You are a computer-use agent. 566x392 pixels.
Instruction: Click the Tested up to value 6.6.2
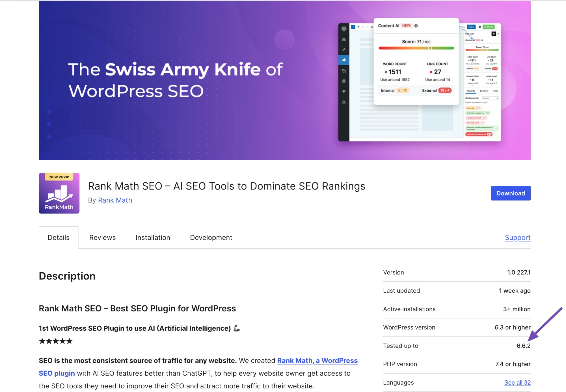[x=524, y=346]
